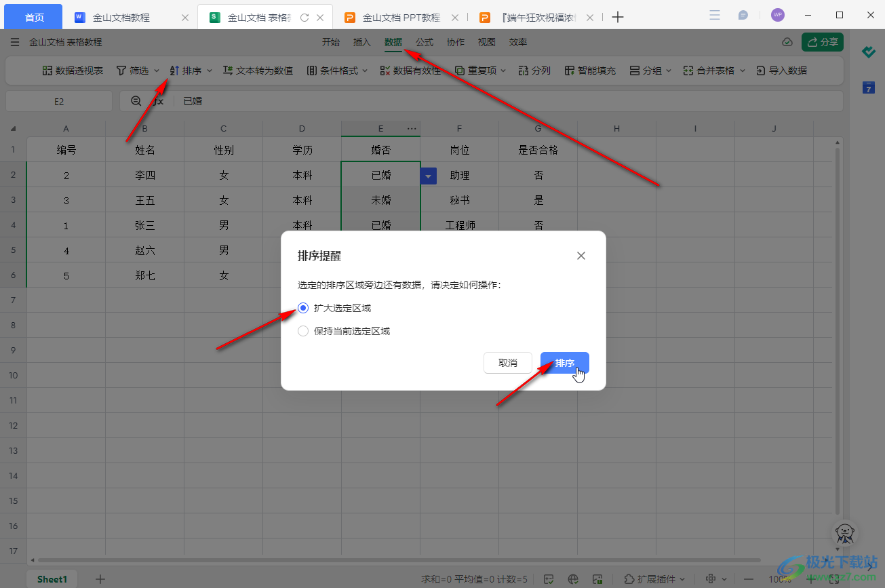Screen dimensions: 885x588
Task: Select the column H header
Action: pyautogui.click(x=616, y=128)
